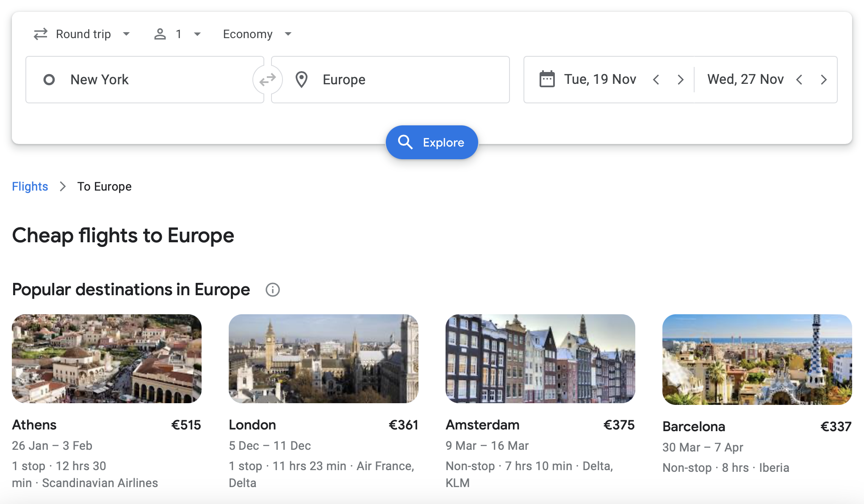Go to previous departure date
This screenshot has height=504, width=864.
tap(656, 80)
